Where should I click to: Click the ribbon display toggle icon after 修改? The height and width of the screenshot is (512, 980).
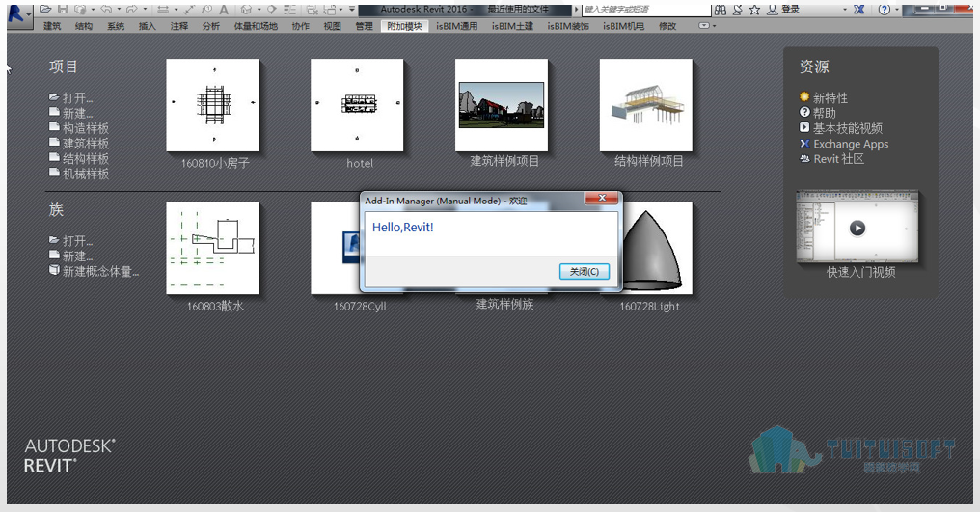pos(704,26)
